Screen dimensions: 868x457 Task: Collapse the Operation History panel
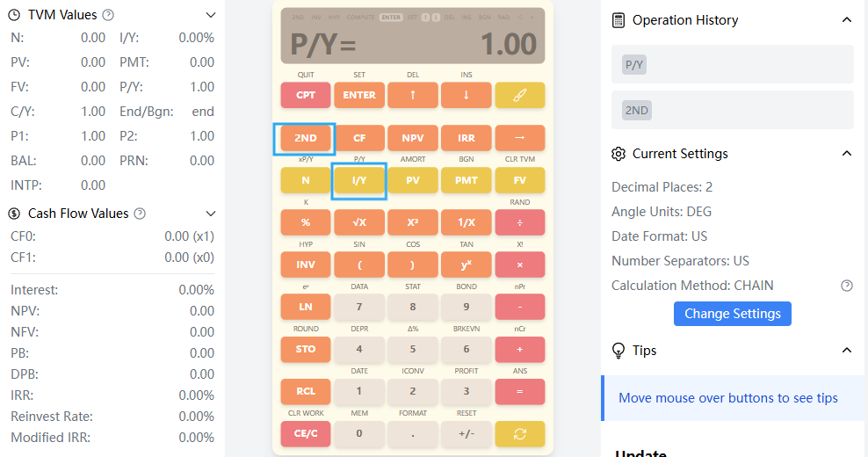846,20
